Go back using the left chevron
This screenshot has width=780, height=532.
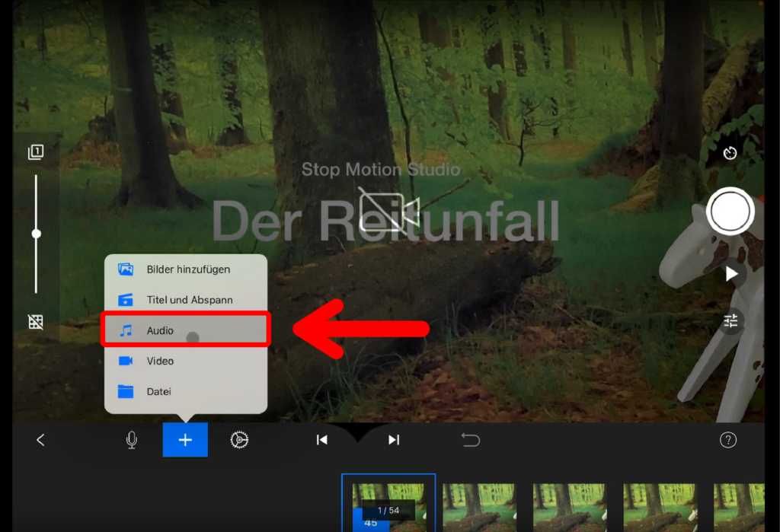click(x=41, y=440)
